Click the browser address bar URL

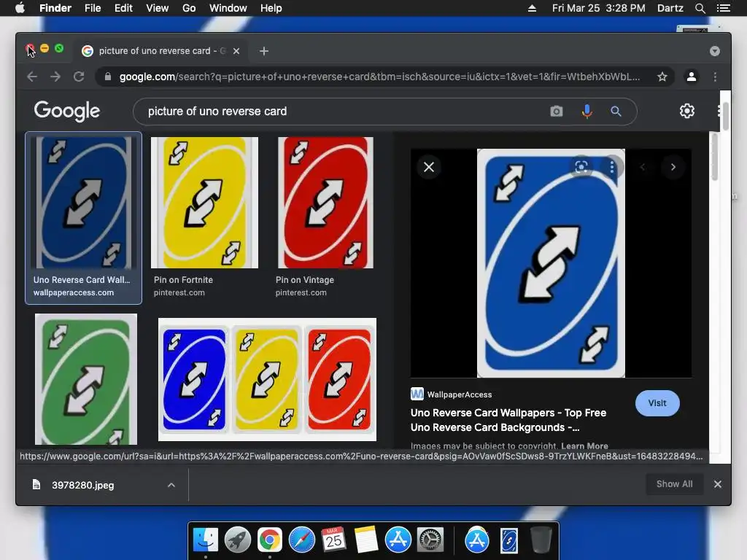tap(379, 77)
